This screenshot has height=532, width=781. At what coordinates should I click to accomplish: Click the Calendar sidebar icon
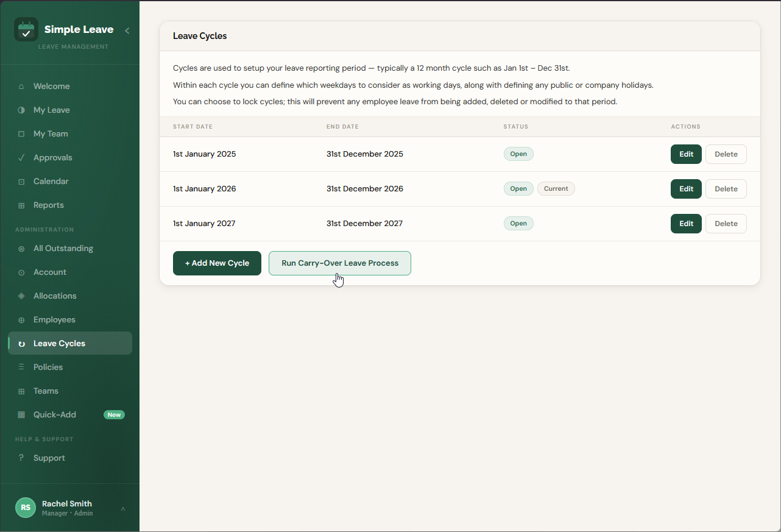coord(21,182)
